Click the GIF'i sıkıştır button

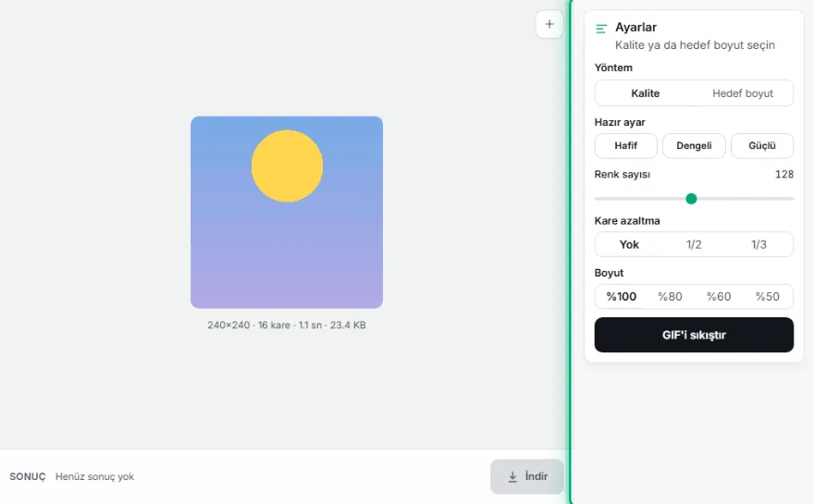[x=694, y=335]
